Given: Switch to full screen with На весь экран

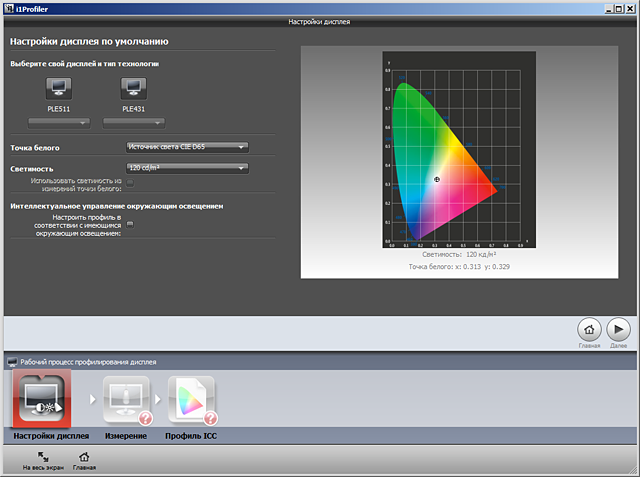Looking at the screenshot, I should (42, 457).
